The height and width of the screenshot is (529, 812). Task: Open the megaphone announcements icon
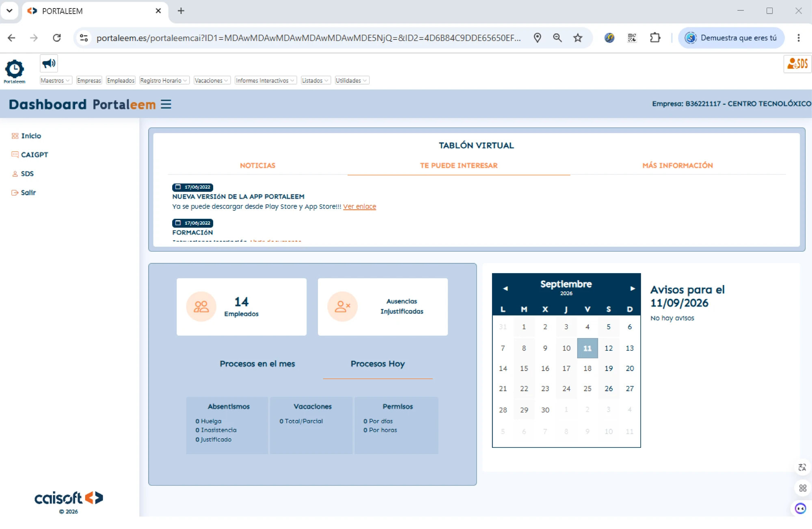pyautogui.click(x=49, y=63)
